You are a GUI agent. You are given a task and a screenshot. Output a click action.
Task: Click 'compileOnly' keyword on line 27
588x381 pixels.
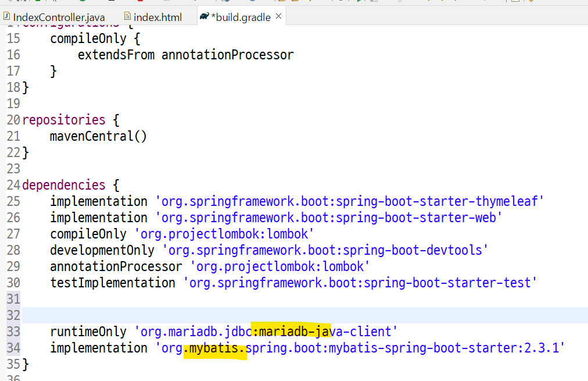point(88,234)
